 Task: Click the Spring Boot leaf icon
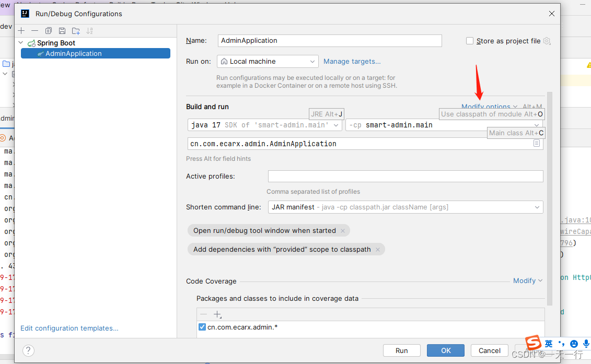(x=32, y=43)
